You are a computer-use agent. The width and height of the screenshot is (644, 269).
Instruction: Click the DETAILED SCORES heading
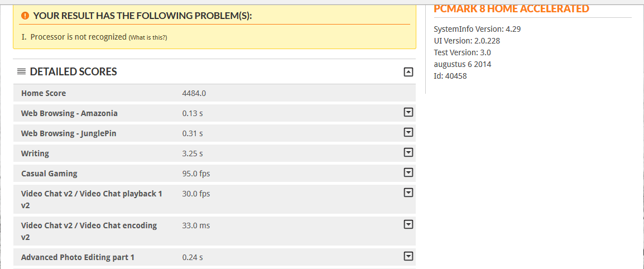pyautogui.click(x=73, y=71)
